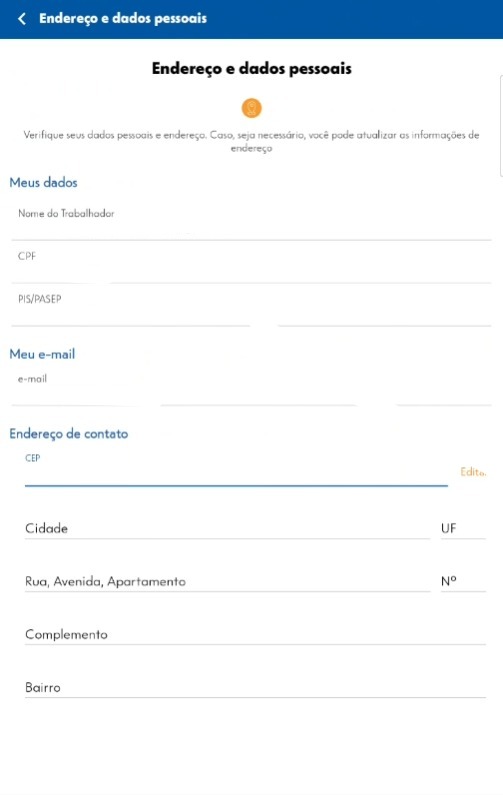Click the header title Endereço e dados pessoais
The height and width of the screenshot is (795, 503).
coord(123,19)
